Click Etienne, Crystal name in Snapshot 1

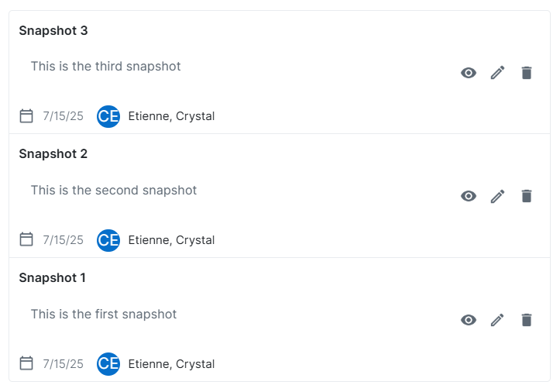pos(171,364)
